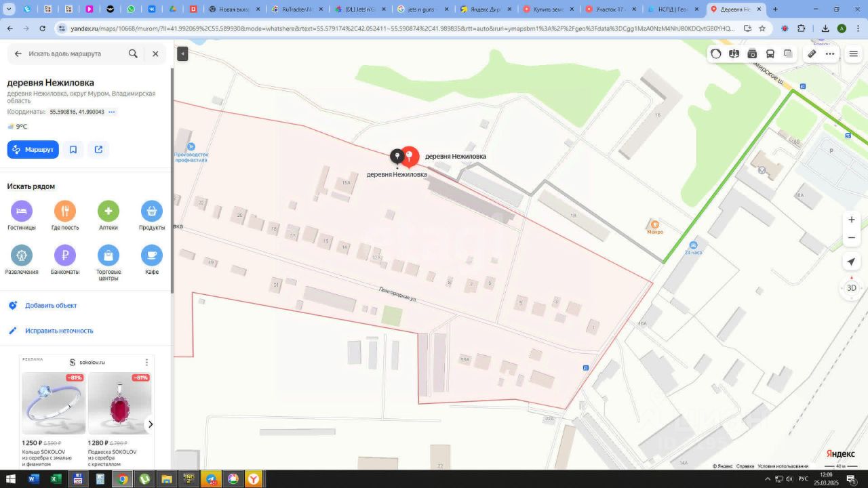Open the Chrome menu (three dots)

pyautogui.click(x=858, y=28)
